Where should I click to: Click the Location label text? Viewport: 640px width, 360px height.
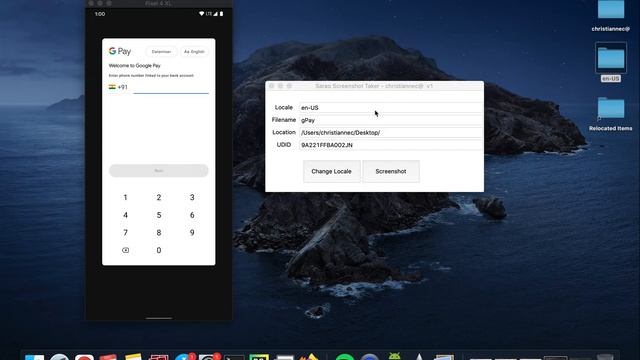click(284, 132)
